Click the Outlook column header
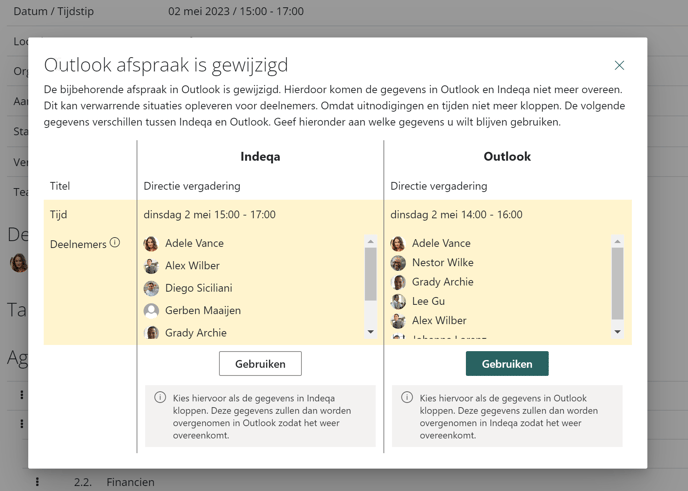 tap(507, 157)
